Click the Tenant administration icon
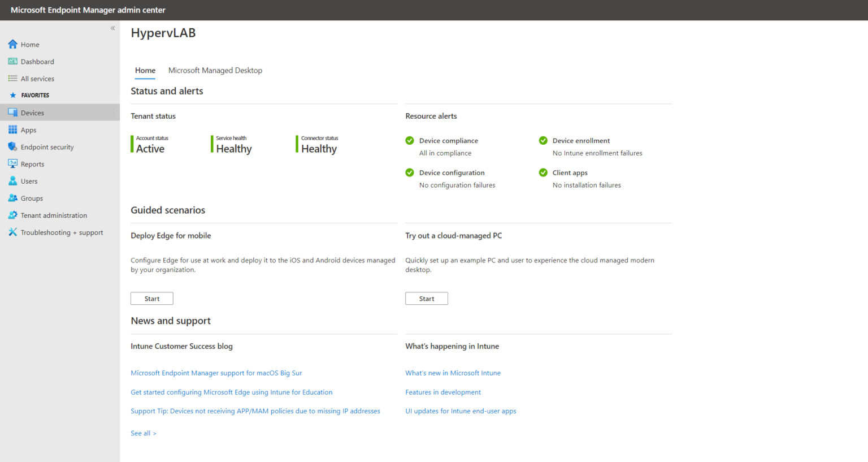The image size is (868, 462). [12, 215]
